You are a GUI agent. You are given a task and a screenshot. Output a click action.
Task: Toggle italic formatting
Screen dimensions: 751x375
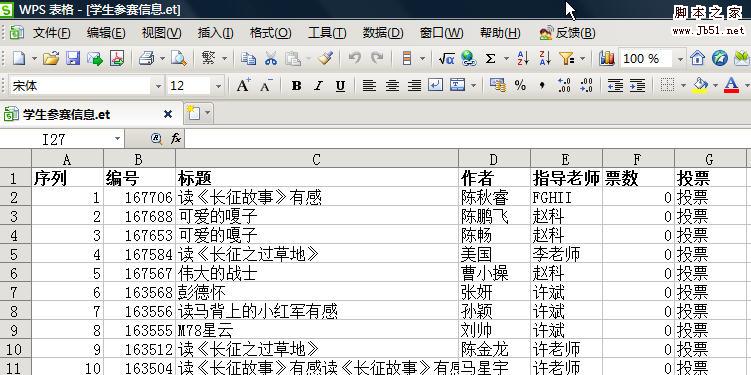pyautogui.click(x=319, y=86)
